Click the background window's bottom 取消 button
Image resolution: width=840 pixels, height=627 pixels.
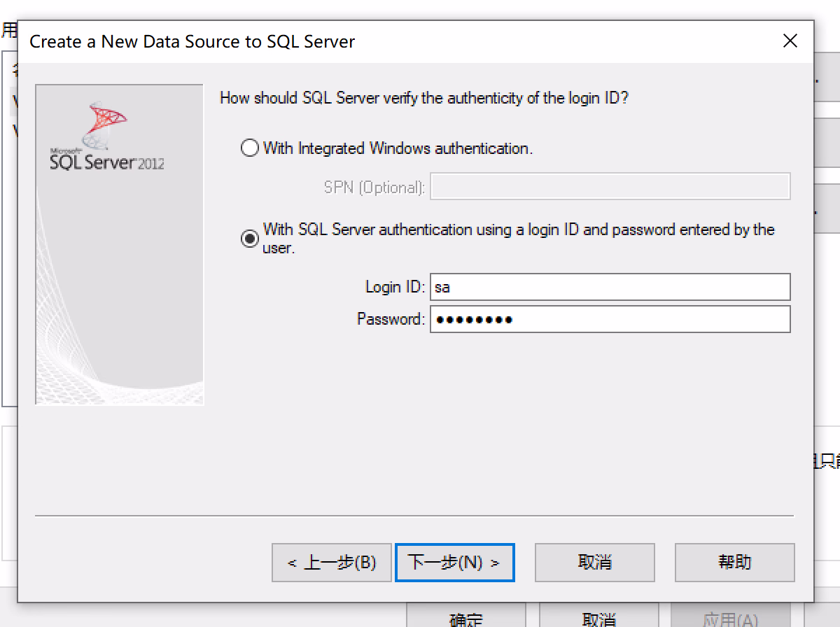[598, 619]
